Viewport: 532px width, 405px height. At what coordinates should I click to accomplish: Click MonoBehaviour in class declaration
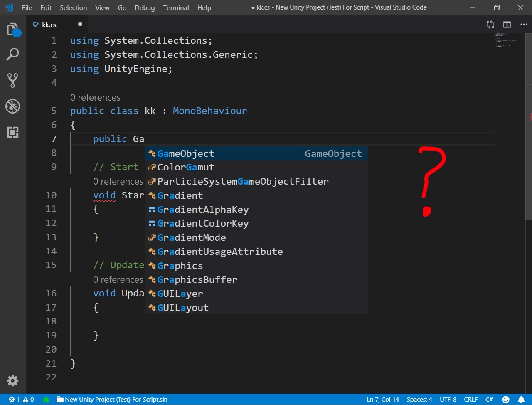210,111
